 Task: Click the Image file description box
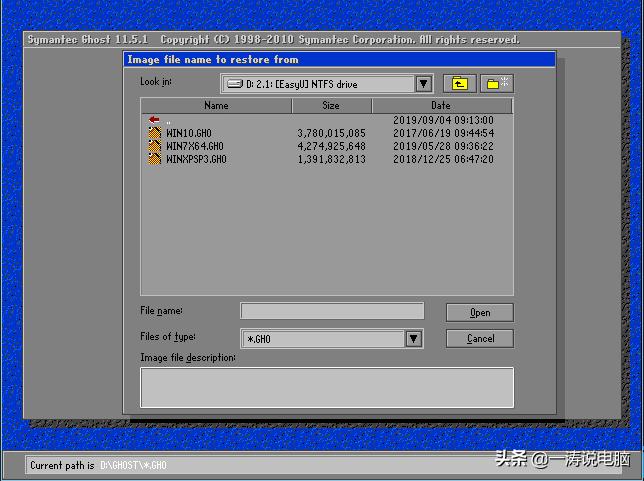point(327,387)
